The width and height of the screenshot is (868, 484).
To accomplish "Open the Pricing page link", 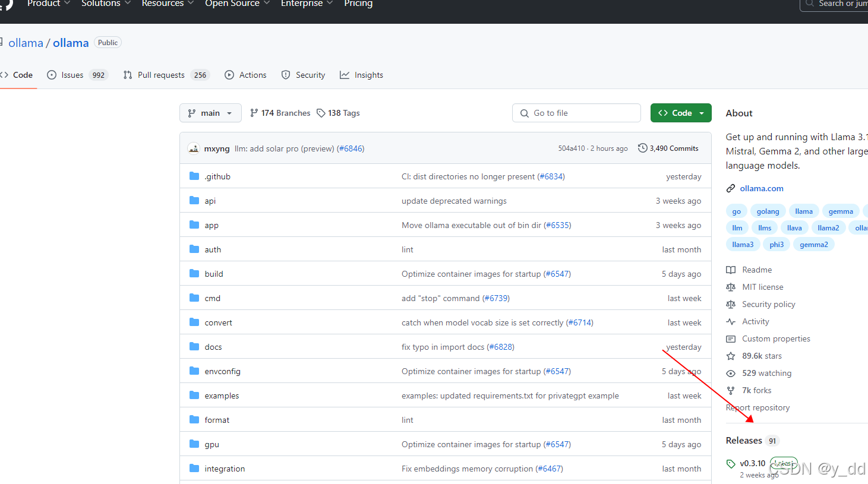I will [358, 4].
